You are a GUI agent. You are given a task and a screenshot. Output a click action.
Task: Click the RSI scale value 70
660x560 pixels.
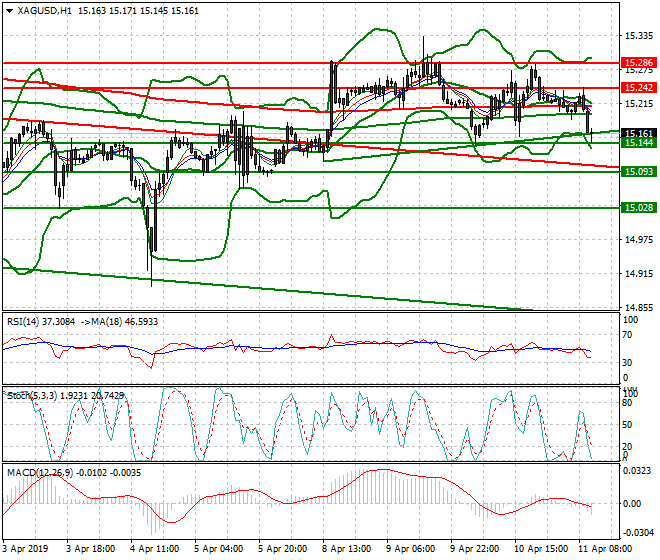(x=627, y=335)
